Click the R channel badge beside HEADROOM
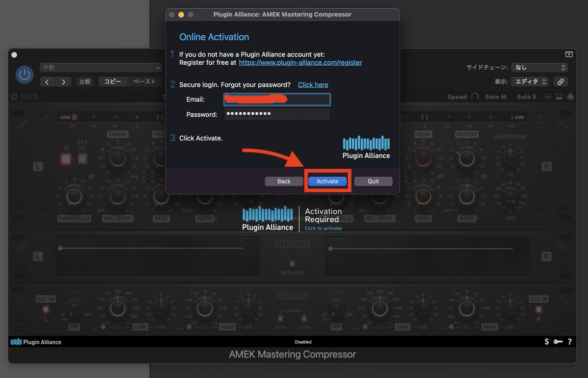The image size is (588, 378). click(x=546, y=167)
